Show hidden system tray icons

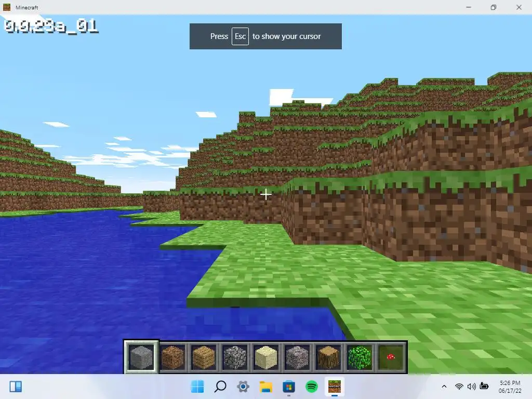(444, 387)
